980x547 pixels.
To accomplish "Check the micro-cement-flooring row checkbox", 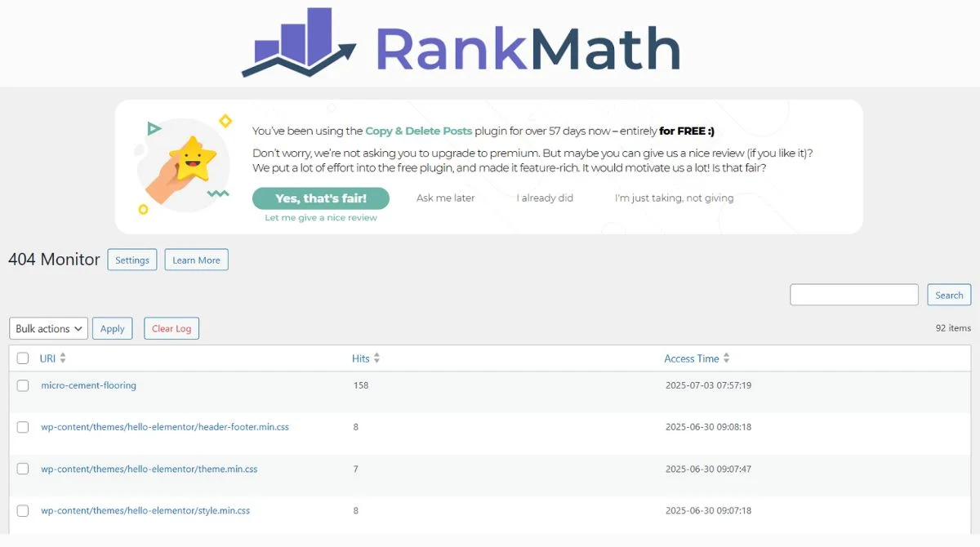I will [23, 385].
